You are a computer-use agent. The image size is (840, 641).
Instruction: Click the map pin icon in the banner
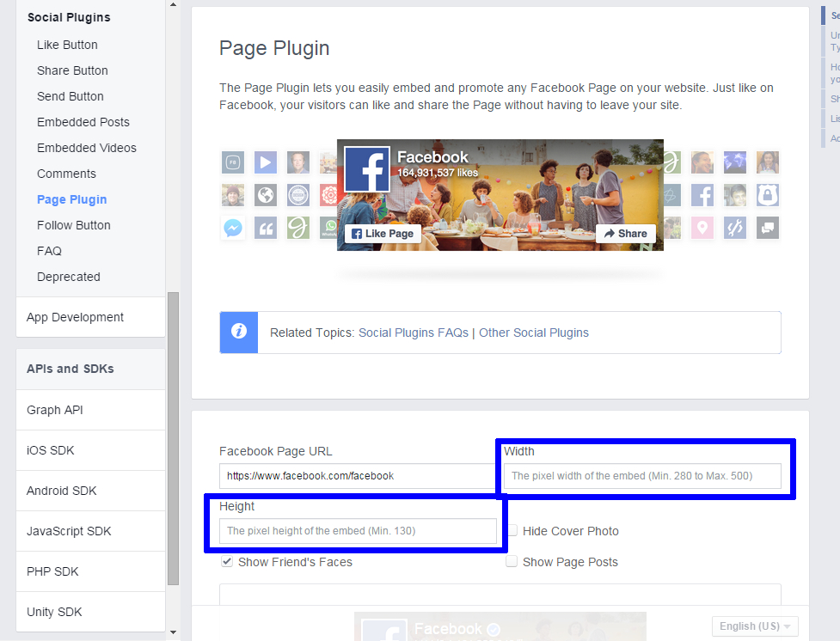point(702,228)
